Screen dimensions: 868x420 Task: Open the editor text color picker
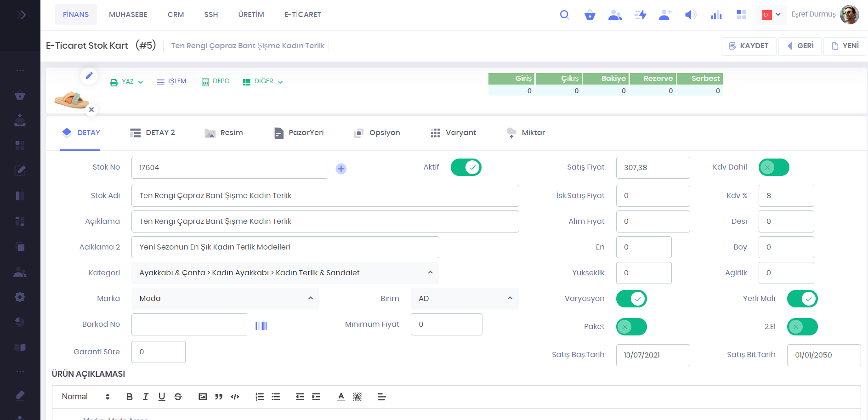pos(341,397)
